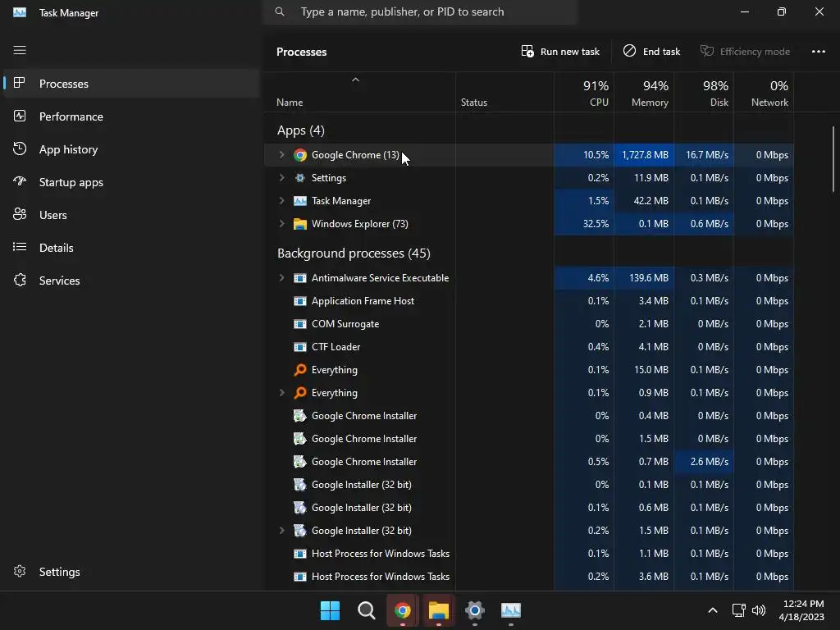The width and height of the screenshot is (840, 630).
Task: Click the Google Chrome process icon
Action: point(300,155)
